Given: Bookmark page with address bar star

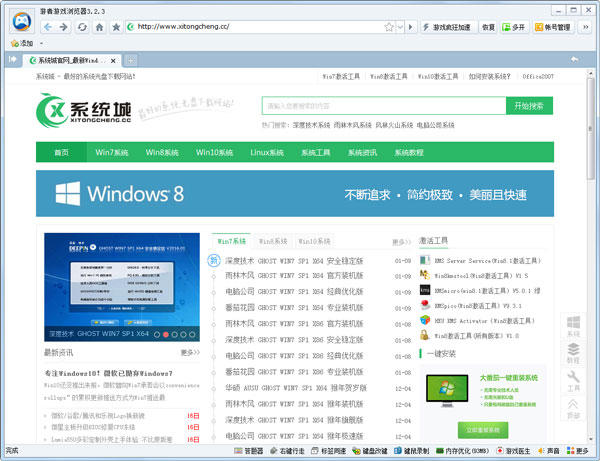Looking at the screenshot, I should pos(389,27).
